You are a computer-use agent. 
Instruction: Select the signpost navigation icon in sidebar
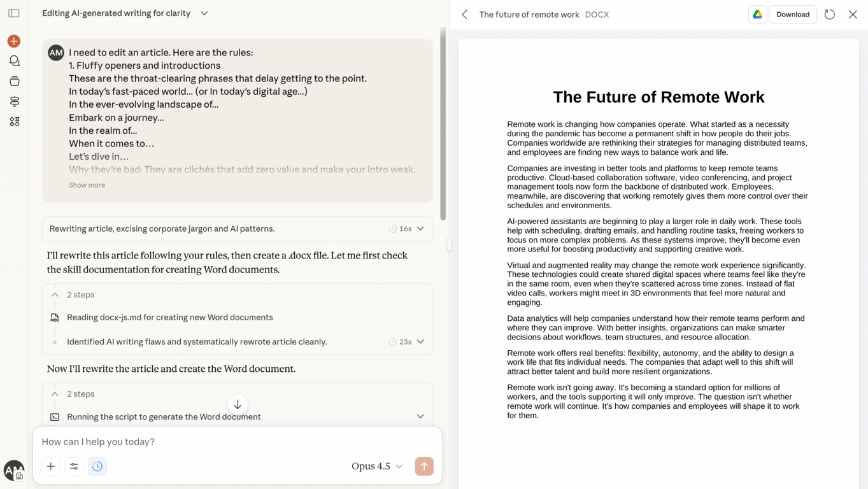(13, 101)
